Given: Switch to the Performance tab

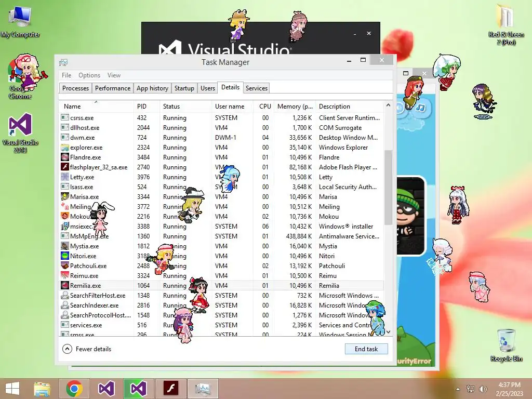Looking at the screenshot, I should coord(113,88).
